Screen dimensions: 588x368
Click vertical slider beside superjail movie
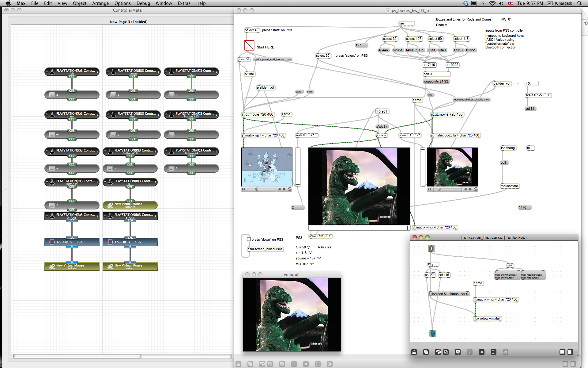tap(298, 167)
